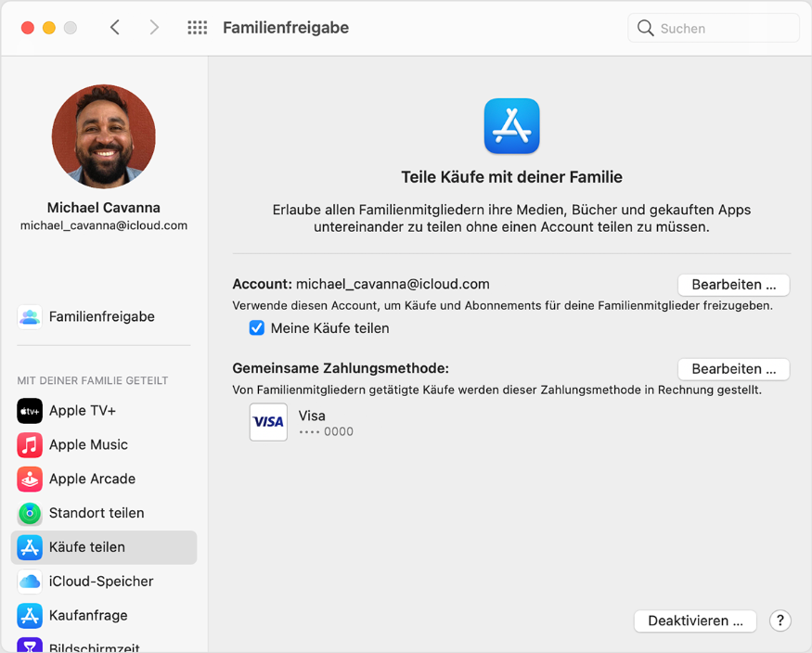Select Bildschirmzeit in the sidebar
This screenshot has width=812, height=653.
click(x=104, y=646)
